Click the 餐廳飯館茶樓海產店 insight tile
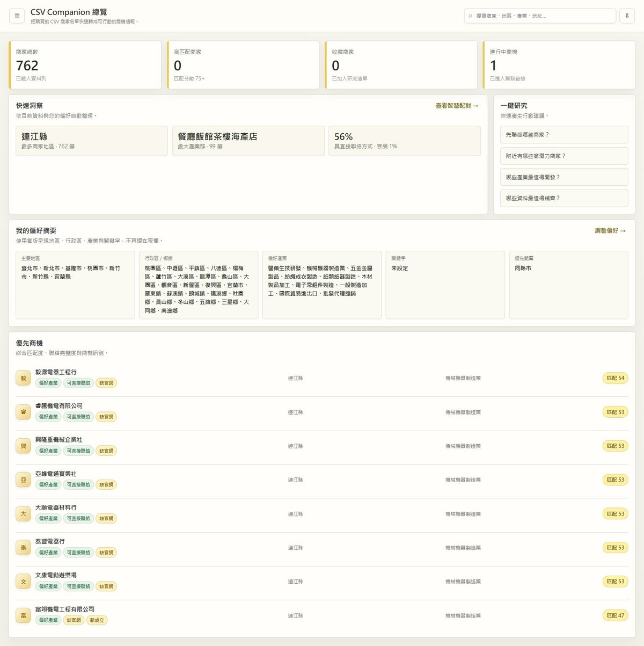This screenshot has height=646, width=644. click(x=248, y=141)
